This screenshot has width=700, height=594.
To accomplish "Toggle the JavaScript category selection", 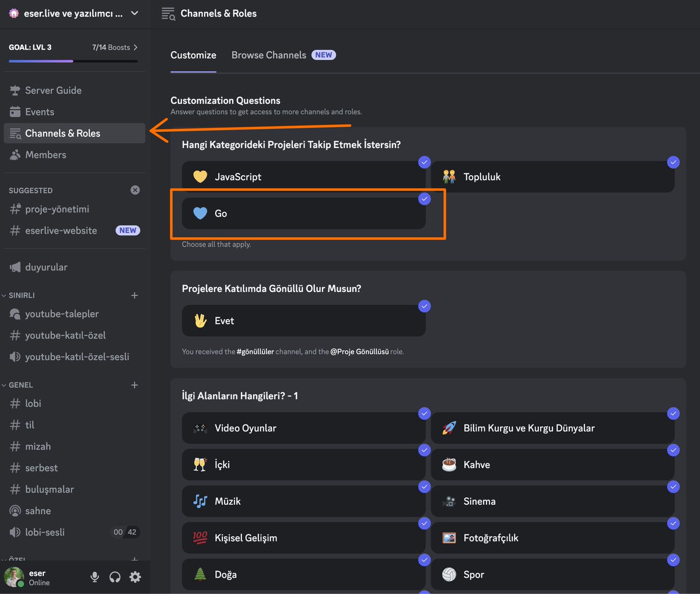I will [303, 177].
